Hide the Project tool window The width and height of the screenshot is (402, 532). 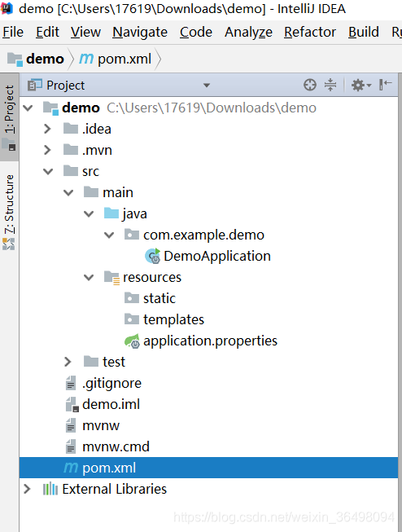coord(386,85)
